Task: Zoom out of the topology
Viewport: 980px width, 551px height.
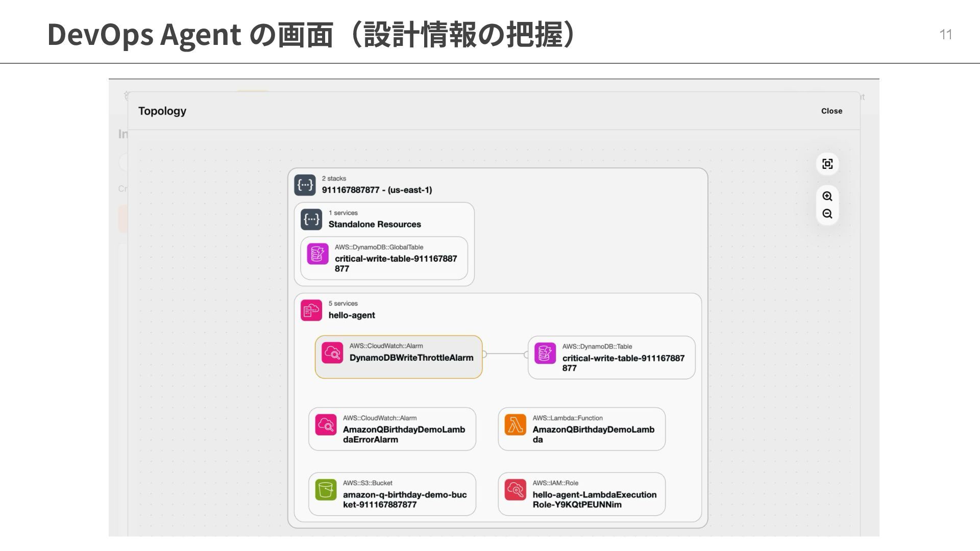Action: click(827, 214)
